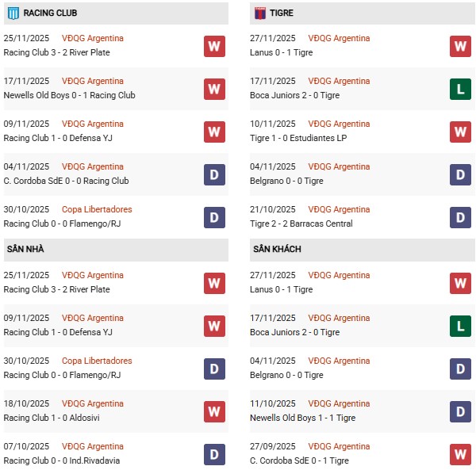Image resolution: width=476 pixels, height=470 pixels.
Task: Select W badge for C. Cordoba SdE 0-1 Tigre
Action: [460, 454]
